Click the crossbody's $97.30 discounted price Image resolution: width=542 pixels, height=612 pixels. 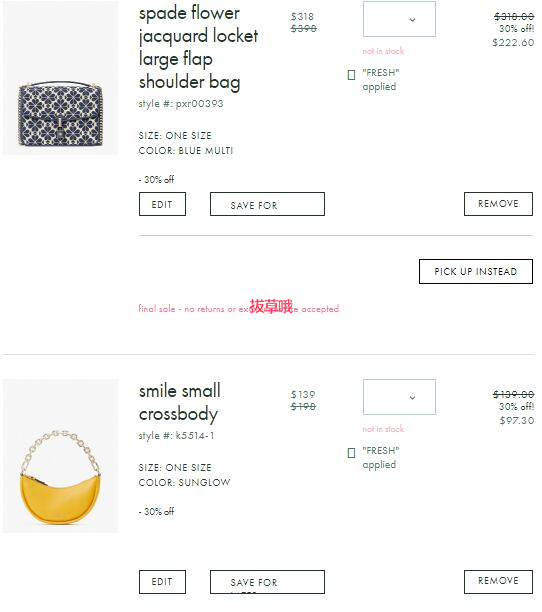(517, 420)
